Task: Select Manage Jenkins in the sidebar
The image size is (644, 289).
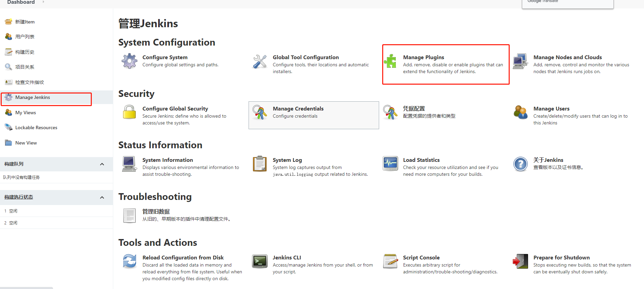Action: click(x=33, y=97)
